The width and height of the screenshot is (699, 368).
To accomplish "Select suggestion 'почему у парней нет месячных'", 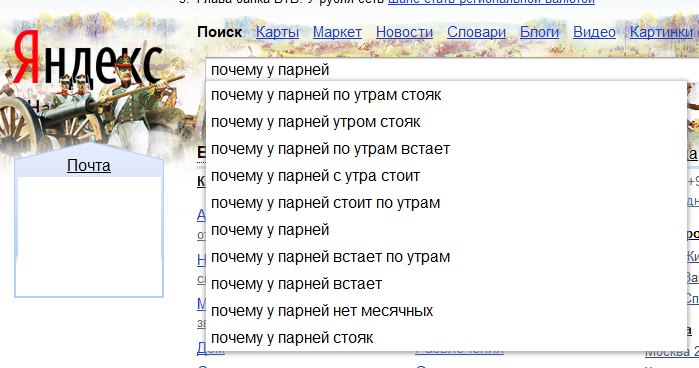I will [446, 311].
